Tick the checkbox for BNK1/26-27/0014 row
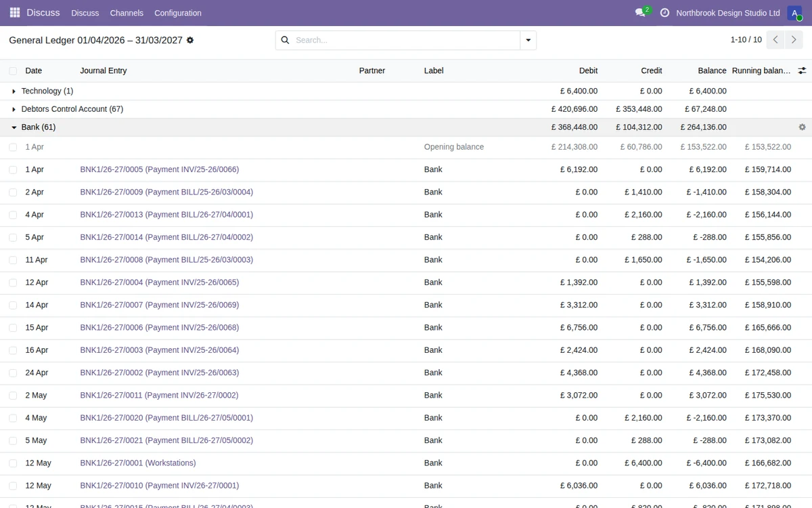The height and width of the screenshot is (508, 812). [13, 237]
